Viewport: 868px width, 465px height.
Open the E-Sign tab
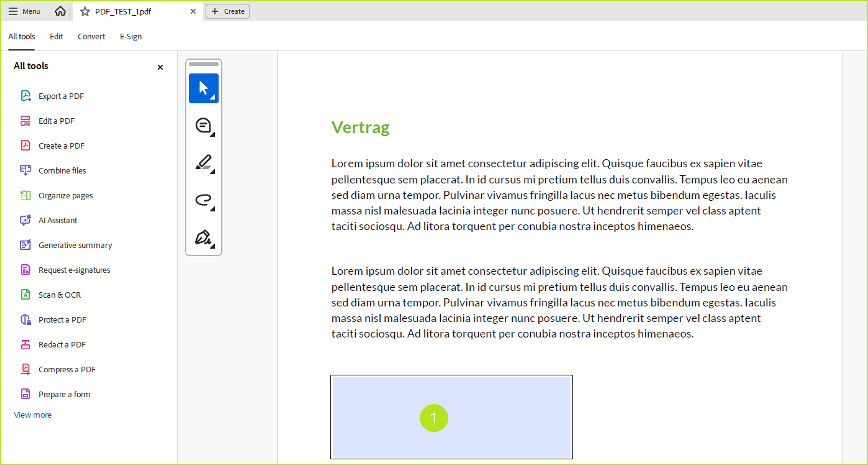pos(130,36)
